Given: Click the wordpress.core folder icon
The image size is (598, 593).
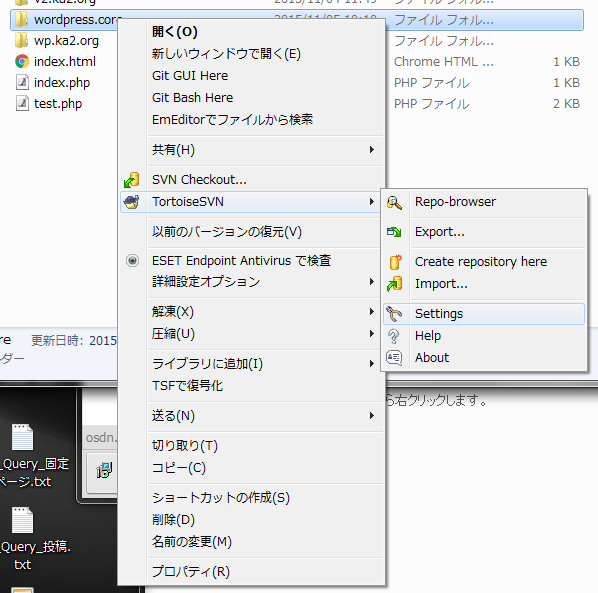Looking at the screenshot, I should coord(21,19).
